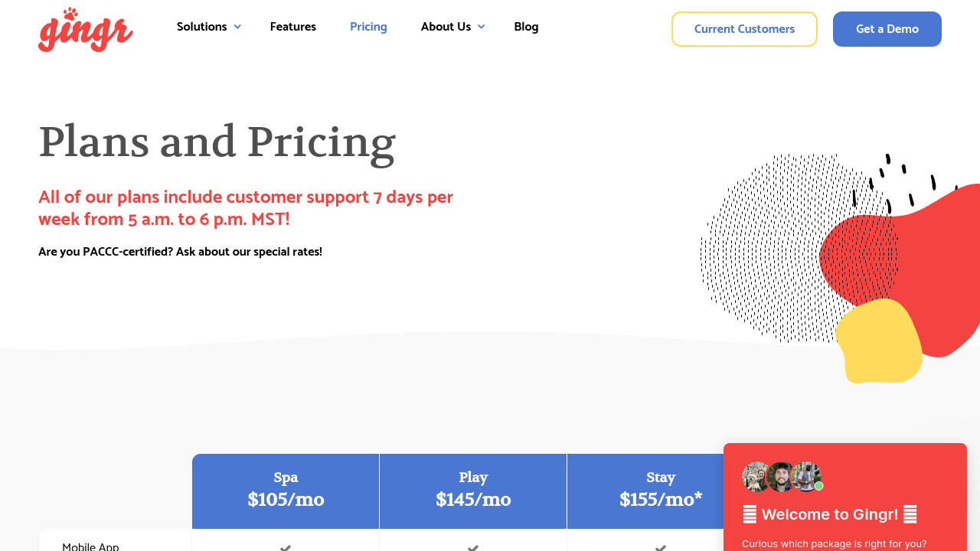This screenshot has width=980, height=551.
Task: Select the Play $145/mo plan header
Action: (473, 491)
